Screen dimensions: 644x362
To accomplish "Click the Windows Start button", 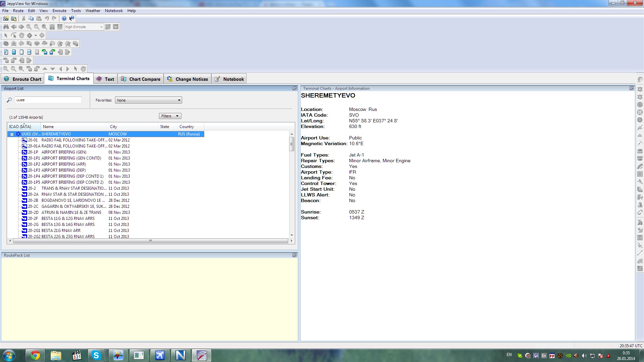I will pos(9,355).
